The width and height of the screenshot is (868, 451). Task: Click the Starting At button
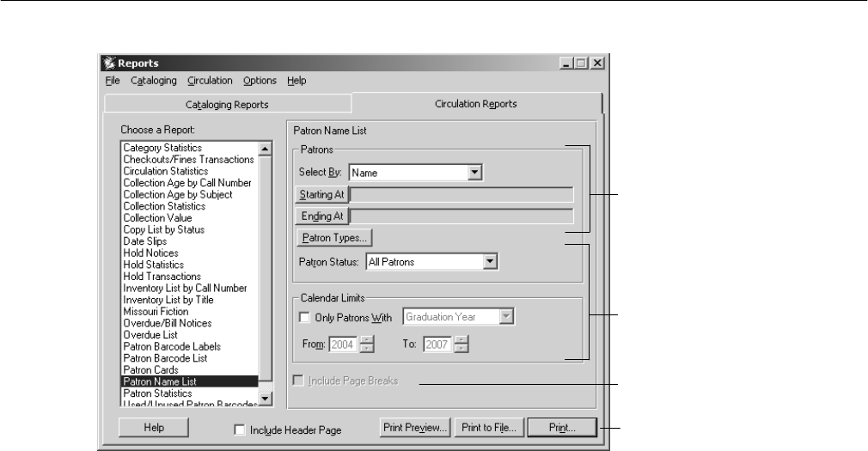tap(321, 195)
